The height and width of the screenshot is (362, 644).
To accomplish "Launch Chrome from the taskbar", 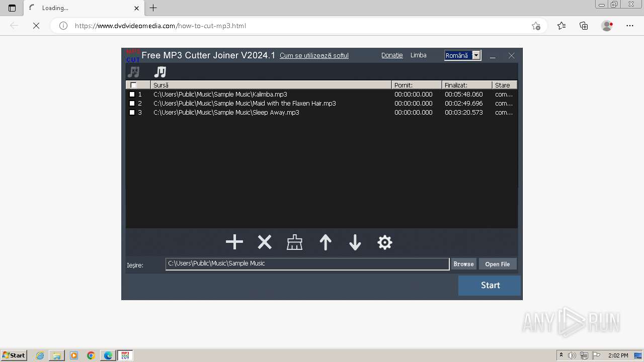I will [91, 355].
